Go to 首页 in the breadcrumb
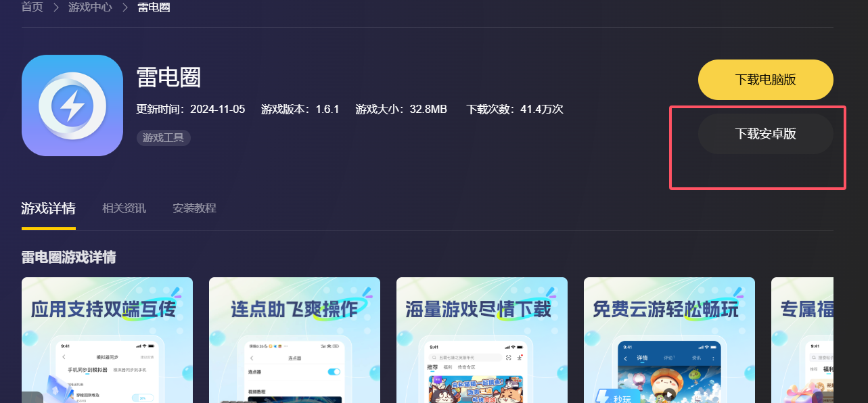This screenshot has height=403, width=868. tap(32, 7)
